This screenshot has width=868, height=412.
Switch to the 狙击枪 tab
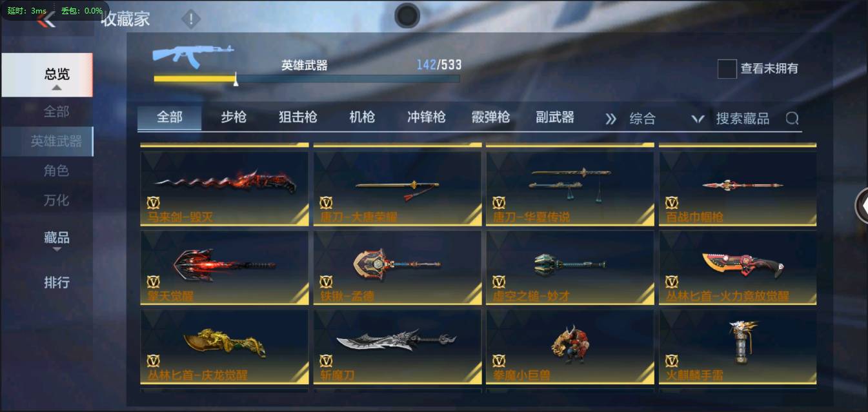pyautogui.click(x=298, y=117)
